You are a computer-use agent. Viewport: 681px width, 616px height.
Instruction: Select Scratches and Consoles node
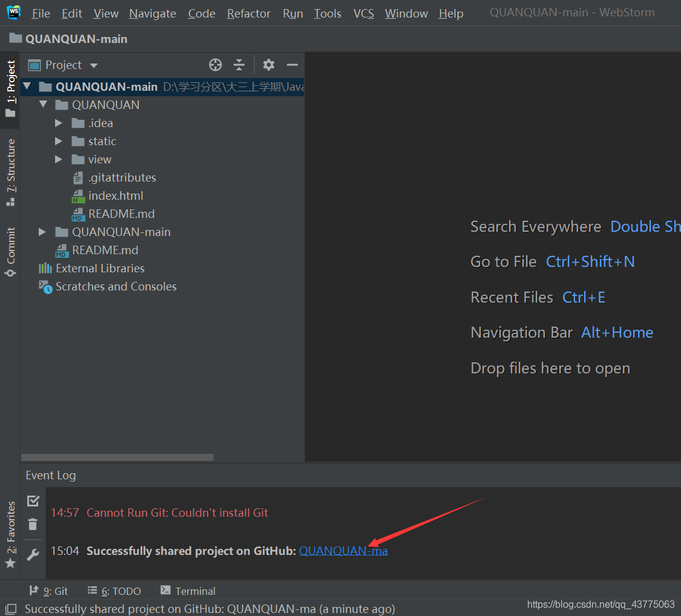(x=116, y=286)
